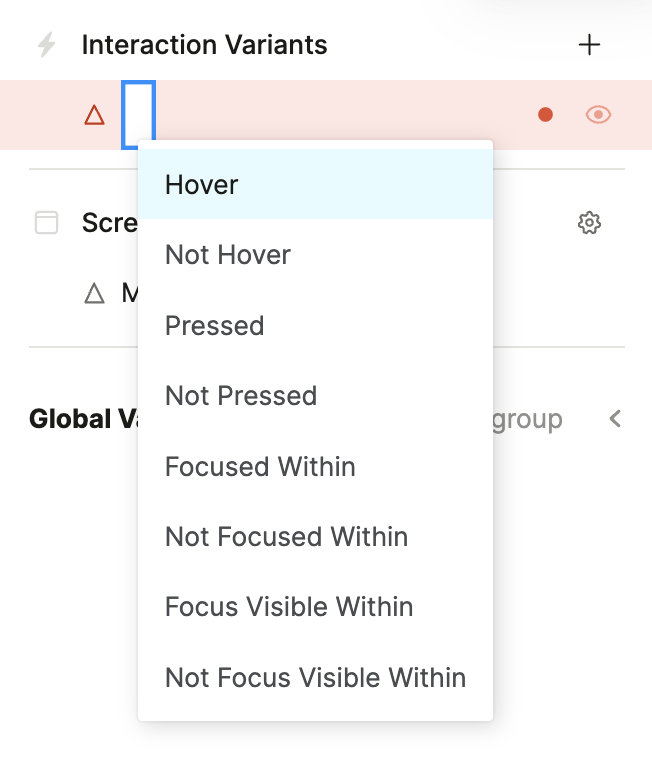The width and height of the screenshot is (652, 758).
Task: Click the red triangle variant icon
Action: click(94, 115)
